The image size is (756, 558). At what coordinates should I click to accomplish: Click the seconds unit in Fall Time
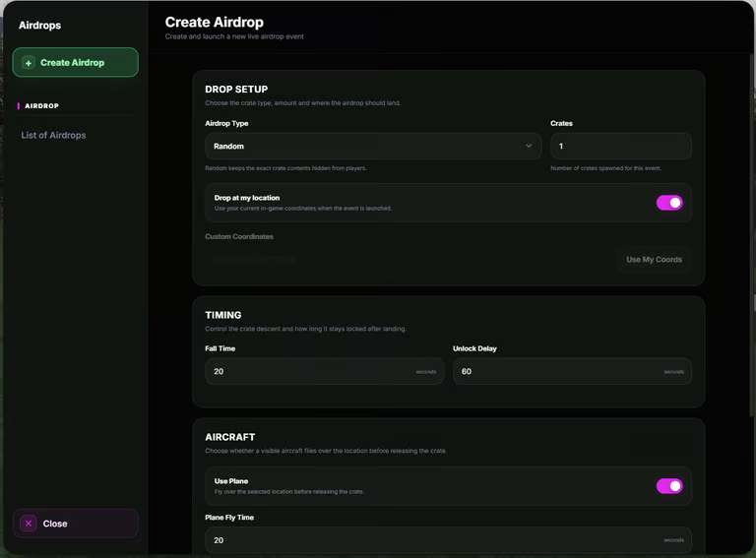pyautogui.click(x=425, y=372)
